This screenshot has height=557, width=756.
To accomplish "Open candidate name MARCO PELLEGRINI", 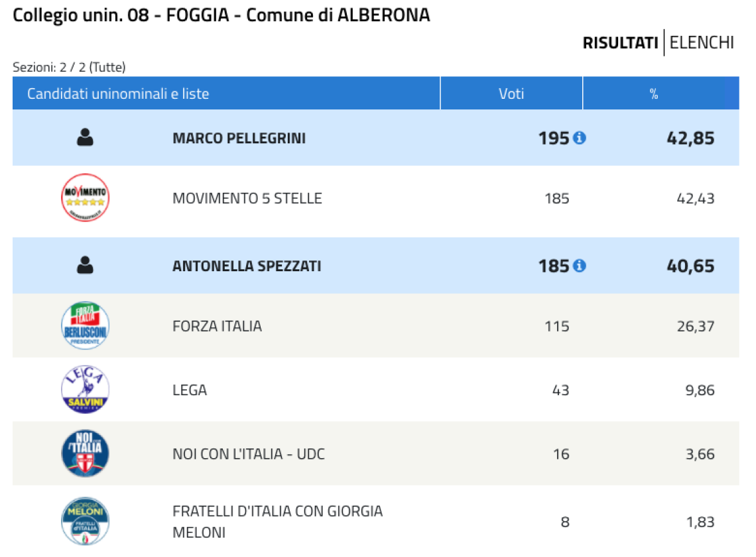I will 239,139.
